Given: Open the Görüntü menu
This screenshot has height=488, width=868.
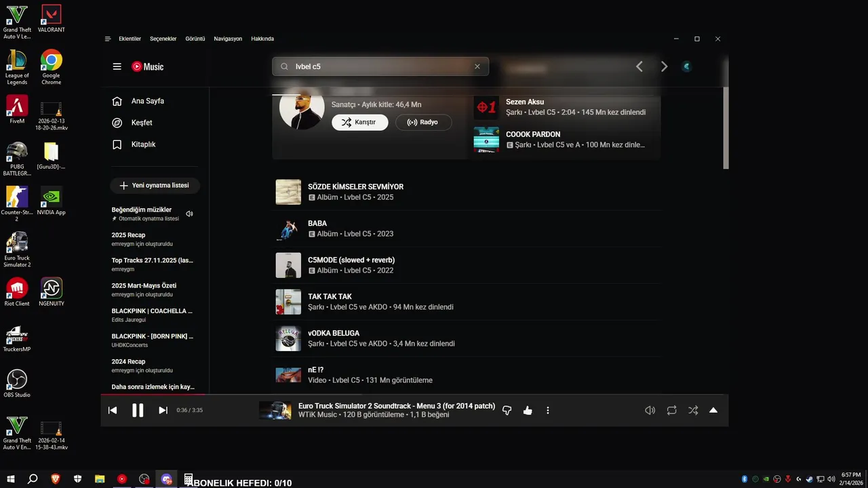Looking at the screenshot, I should coord(195,39).
